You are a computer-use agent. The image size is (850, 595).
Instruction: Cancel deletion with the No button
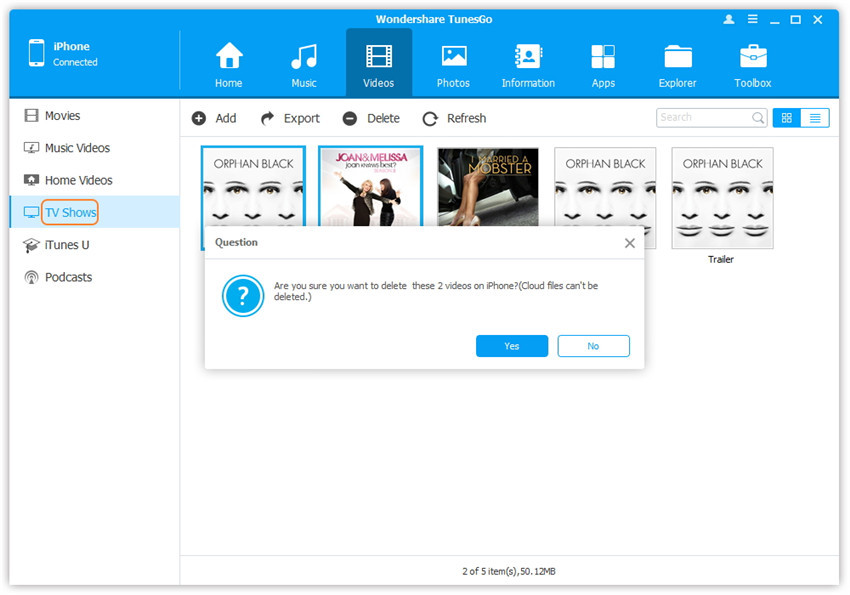593,346
